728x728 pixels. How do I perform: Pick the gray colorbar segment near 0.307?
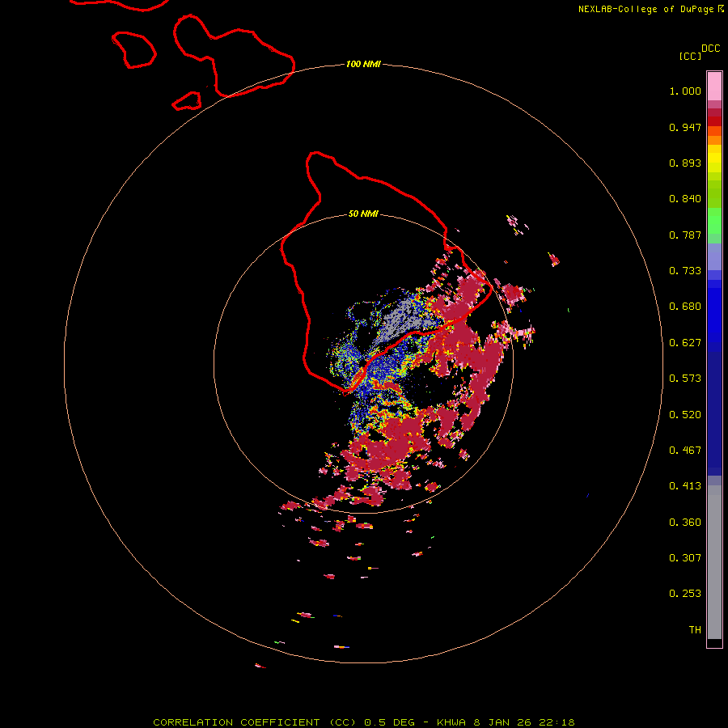[x=714, y=562]
